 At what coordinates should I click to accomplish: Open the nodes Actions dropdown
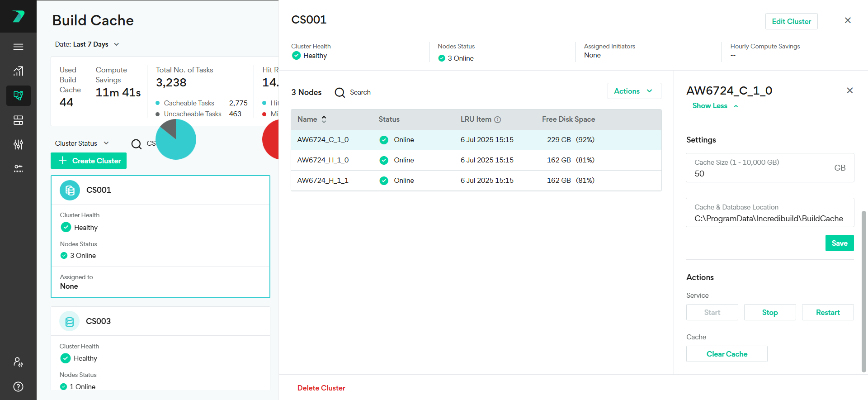point(634,91)
